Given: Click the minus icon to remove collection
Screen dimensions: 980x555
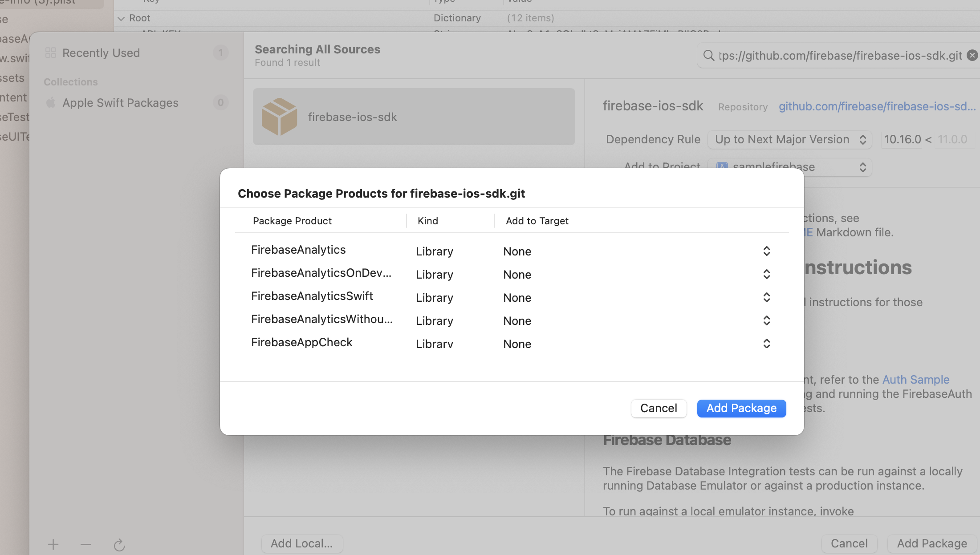Looking at the screenshot, I should point(86,544).
